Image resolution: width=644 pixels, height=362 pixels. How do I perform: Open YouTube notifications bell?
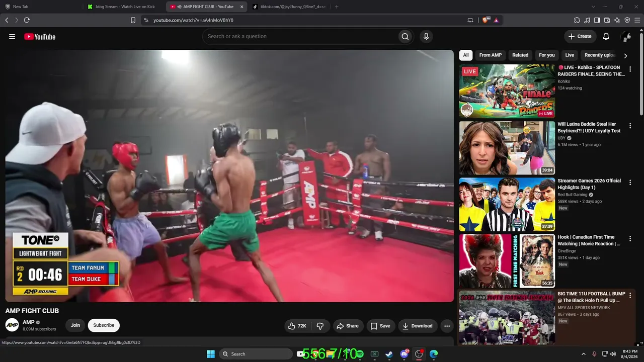(606, 36)
